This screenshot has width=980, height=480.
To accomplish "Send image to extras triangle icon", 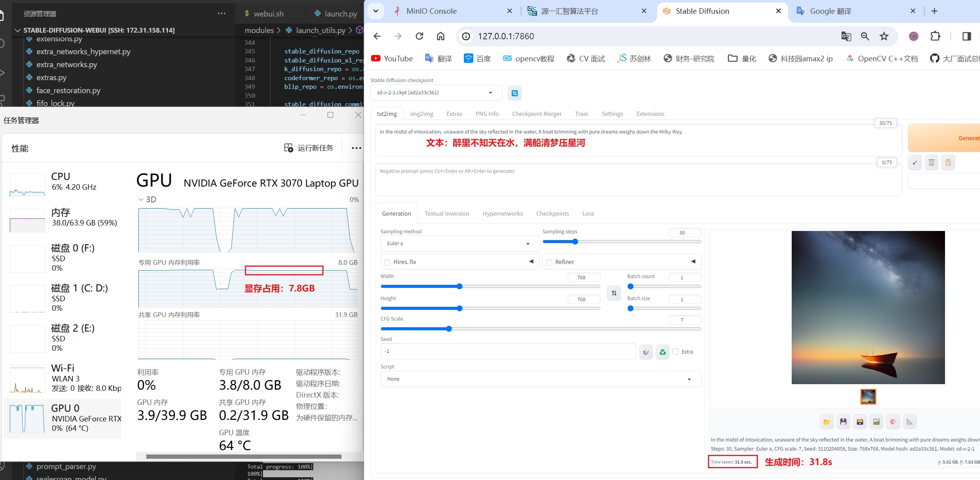I will tap(910, 422).
